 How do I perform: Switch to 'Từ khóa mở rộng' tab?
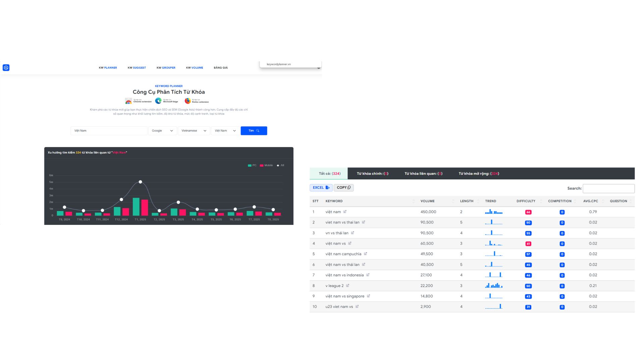(x=479, y=174)
